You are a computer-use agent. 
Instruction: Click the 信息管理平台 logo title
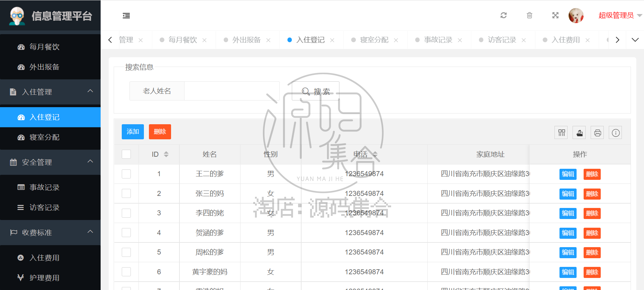[62, 16]
